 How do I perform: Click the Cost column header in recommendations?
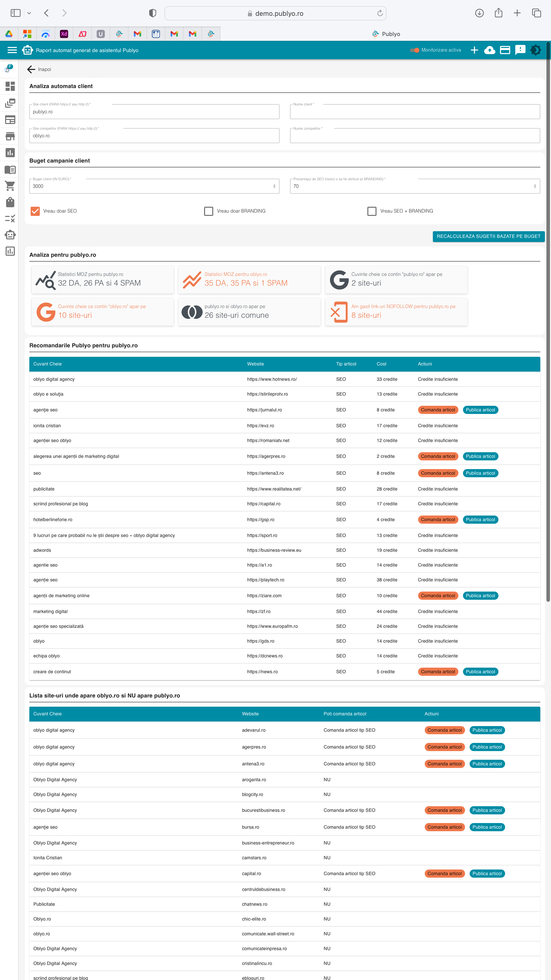(x=381, y=364)
